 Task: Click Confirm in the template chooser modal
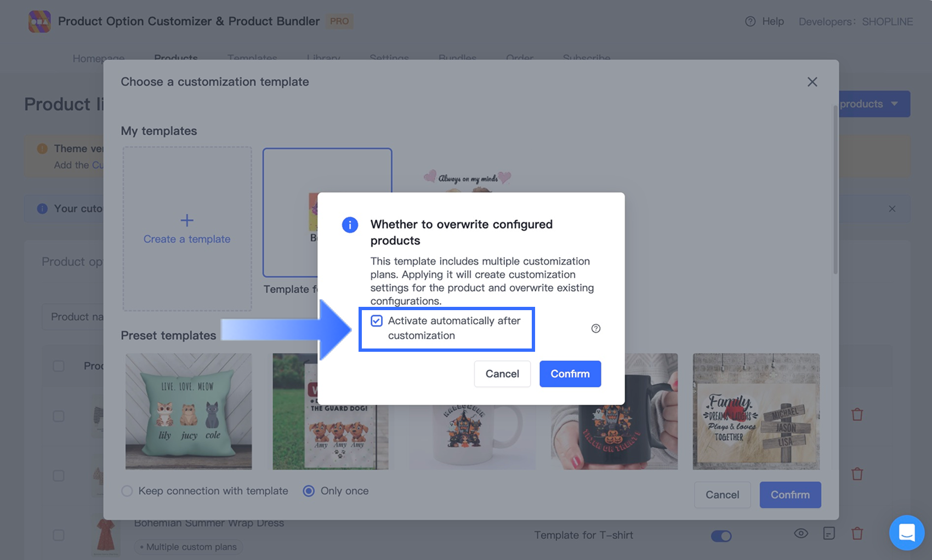pos(790,495)
